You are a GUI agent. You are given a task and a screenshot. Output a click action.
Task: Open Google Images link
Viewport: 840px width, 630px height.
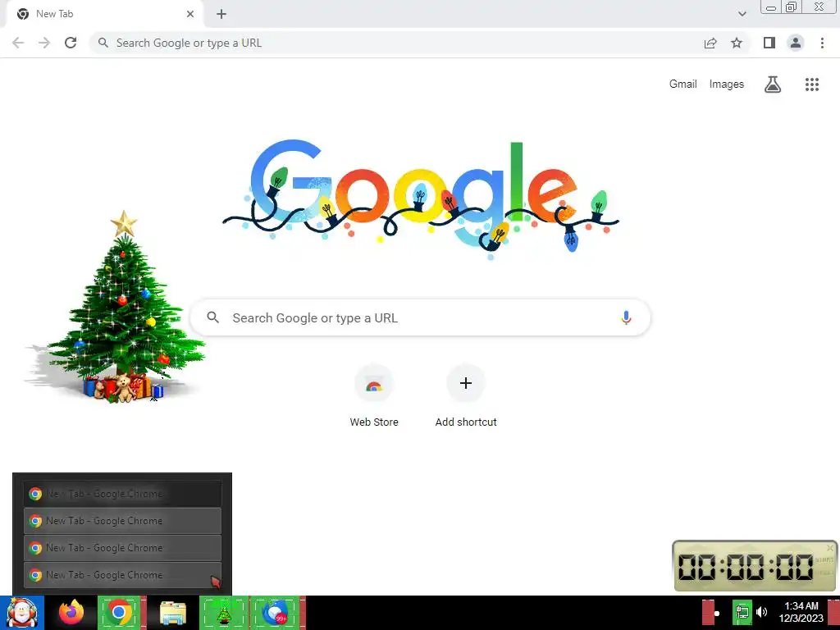(727, 84)
